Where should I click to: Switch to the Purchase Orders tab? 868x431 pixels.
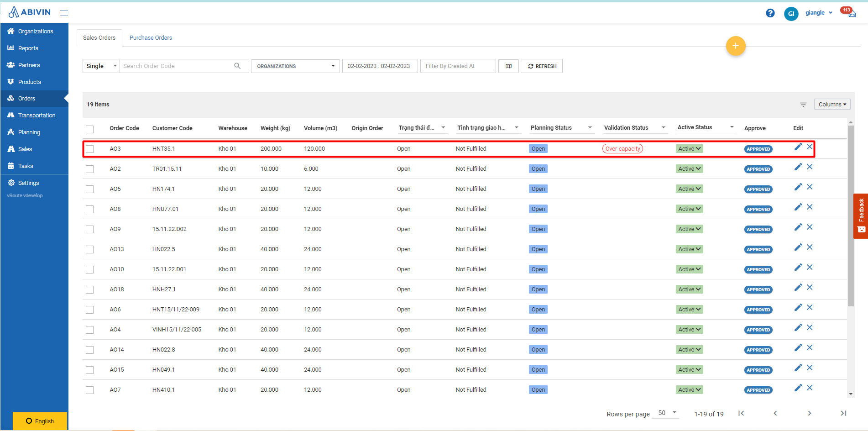pyautogui.click(x=151, y=38)
